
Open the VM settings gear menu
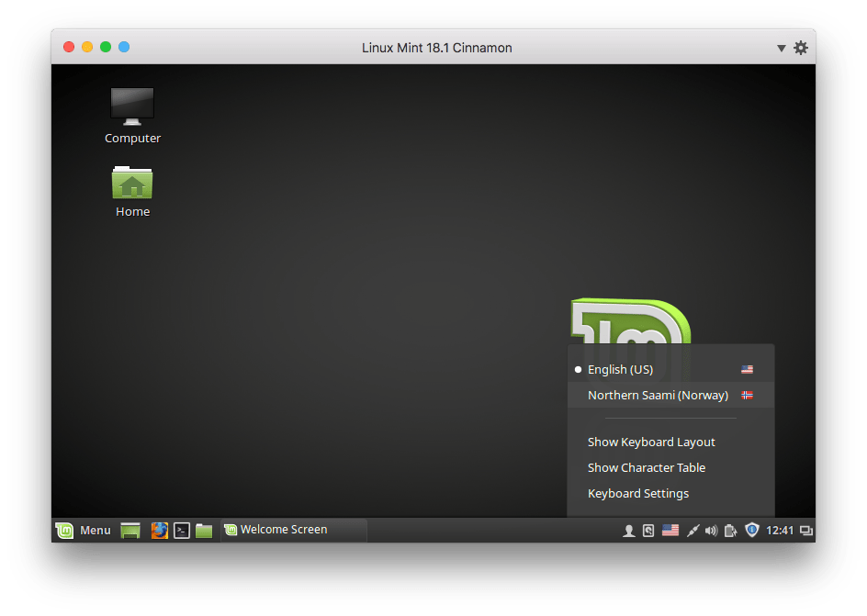click(800, 47)
